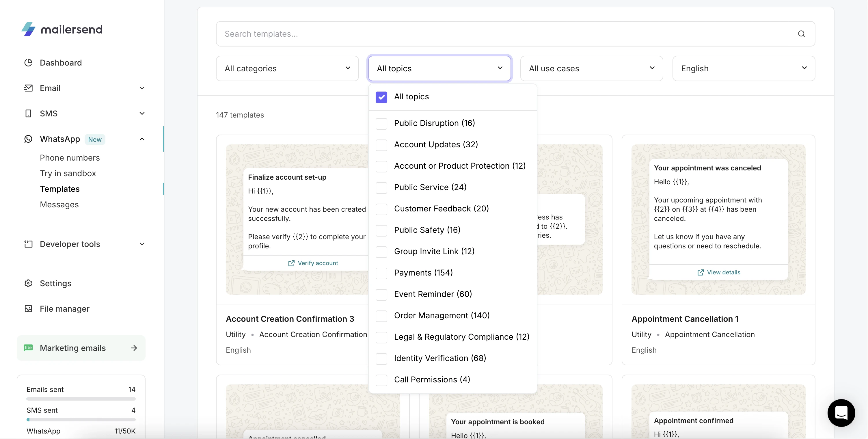This screenshot has height=439, width=868.
Task: Tick Account or Product Protection (12) checkbox
Action: pyautogui.click(x=381, y=166)
